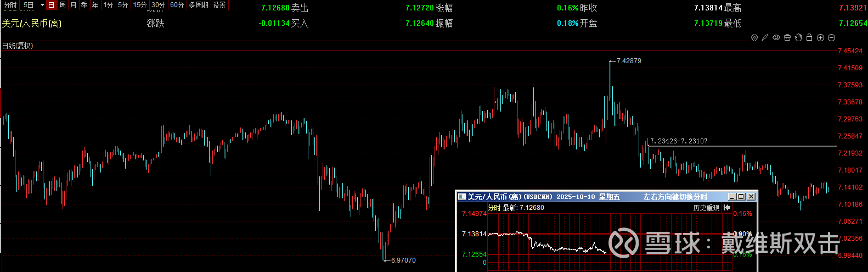Screen dimensions: 868x272
Task: Click 最新: 7.12680 label in popup
Action: 523,208
